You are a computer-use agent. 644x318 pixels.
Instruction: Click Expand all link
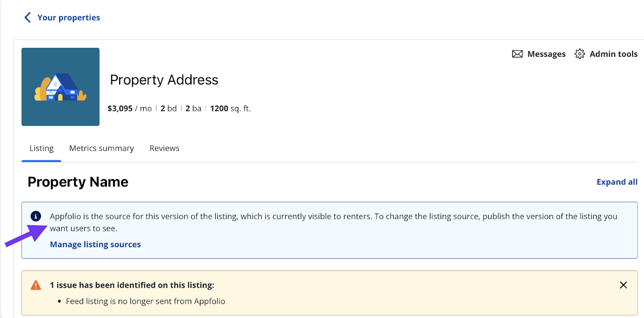coord(617,182)
